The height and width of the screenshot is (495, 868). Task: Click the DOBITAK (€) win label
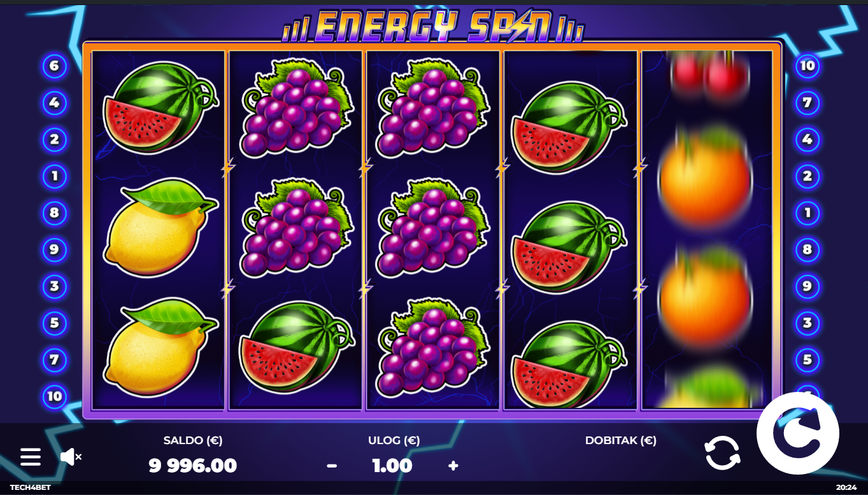[621, 440]
